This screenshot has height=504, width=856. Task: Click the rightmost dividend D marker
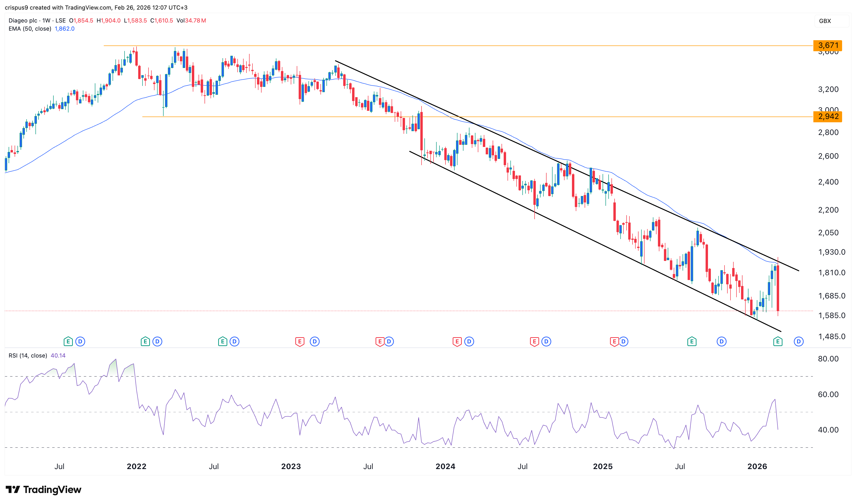pyautogui.click(x=799, y=341)
